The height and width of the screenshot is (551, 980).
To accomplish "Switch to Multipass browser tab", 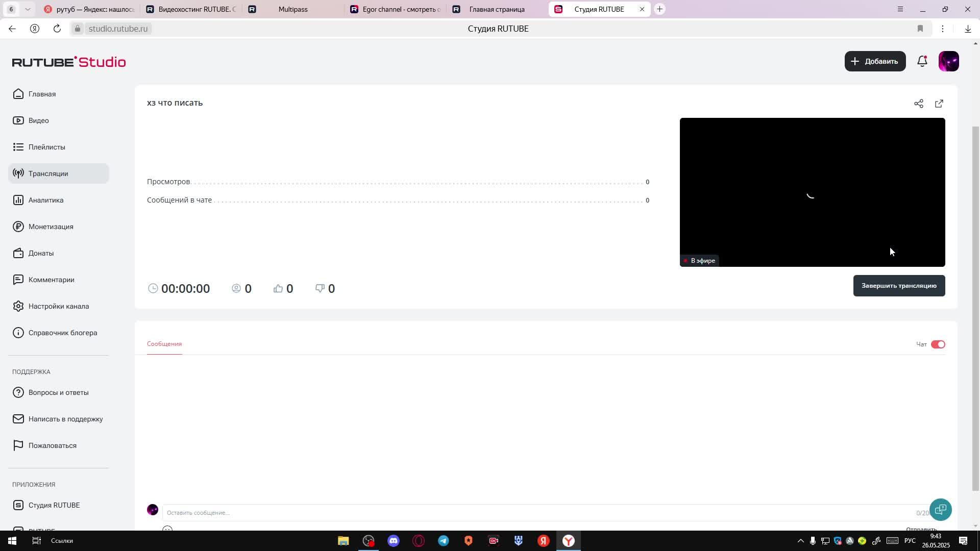I will click(x=293, y=9).
